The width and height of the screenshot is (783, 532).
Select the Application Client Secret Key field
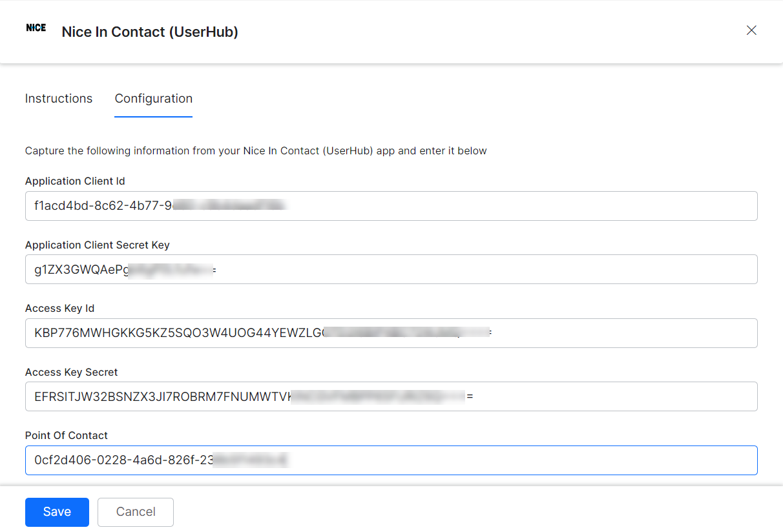391,269
